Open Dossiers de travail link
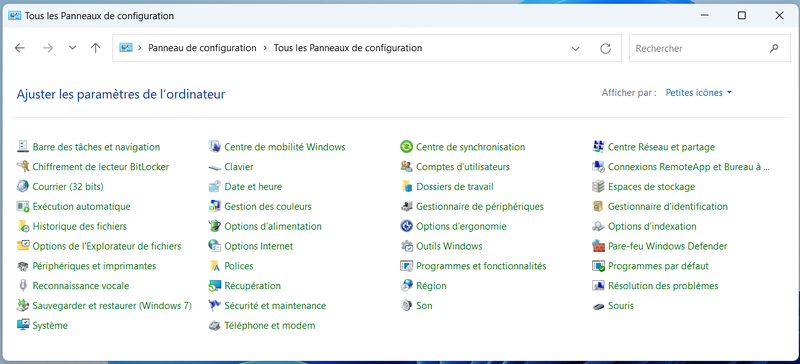Screen dimensions: 800x364 pos(455,187)
